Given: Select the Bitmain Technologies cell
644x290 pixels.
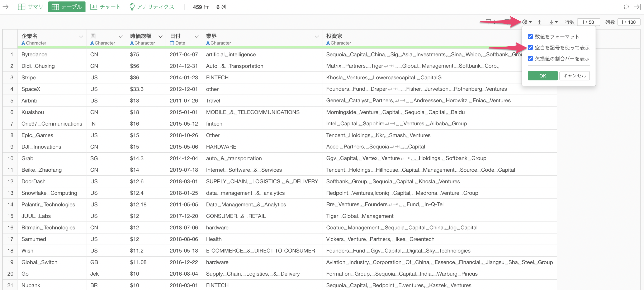Looking at the screenshot, I should (x=52, y=228).
